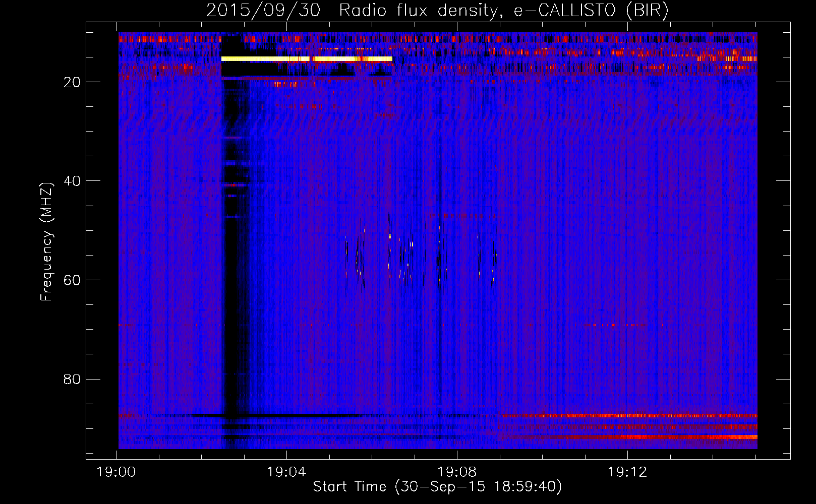The width and height of the screenshot is (816, 504).
Task: Click the '19:08' time tick label
Action: tap(457, 472)
